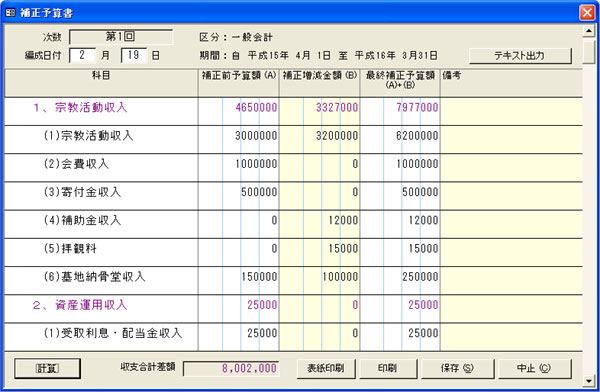600x392 pixels.
Task: Click 補正前予算額 cell 4650000
Action: [238, 111]
